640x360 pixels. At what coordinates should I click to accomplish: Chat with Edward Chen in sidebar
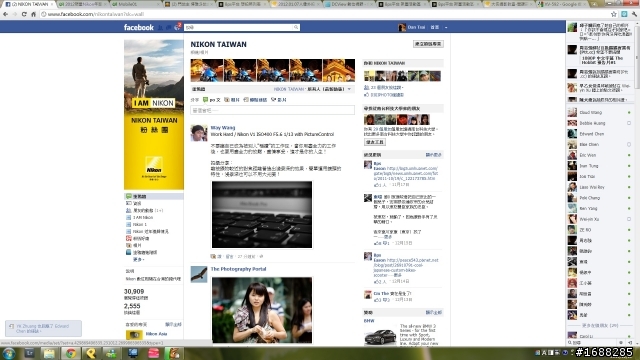(599, 134)
